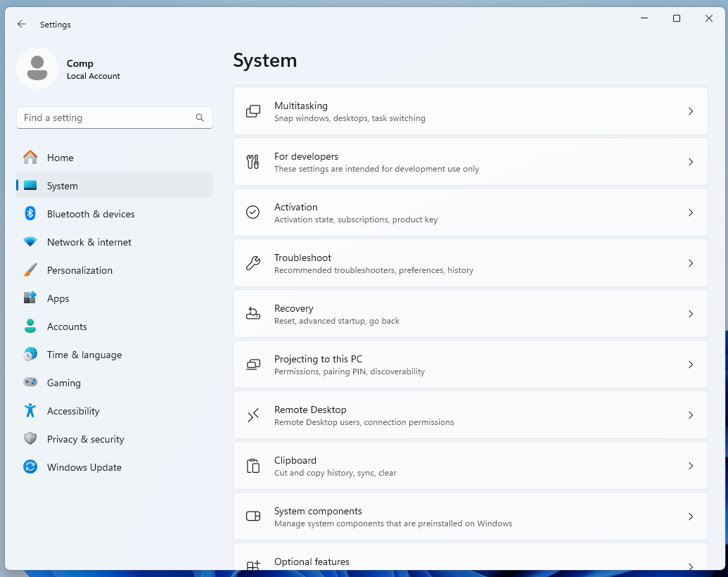Click the Network wifi icon
Image resolution: width=728 pixels, height=577 pixels.
coord(30,242)
